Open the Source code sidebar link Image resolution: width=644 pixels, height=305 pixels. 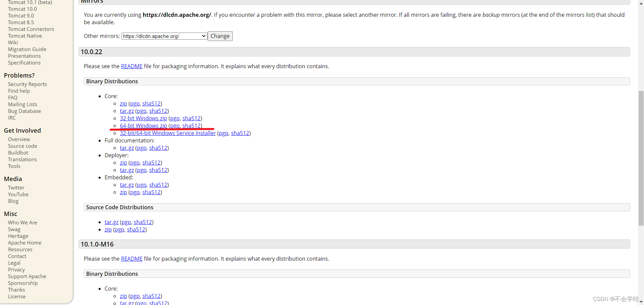pos(22,146)
